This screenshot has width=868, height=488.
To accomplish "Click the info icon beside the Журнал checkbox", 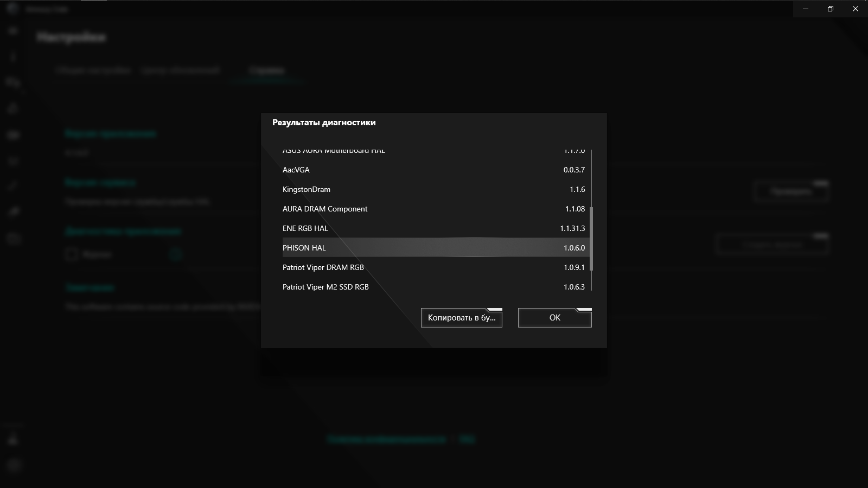I will [175, 254].
